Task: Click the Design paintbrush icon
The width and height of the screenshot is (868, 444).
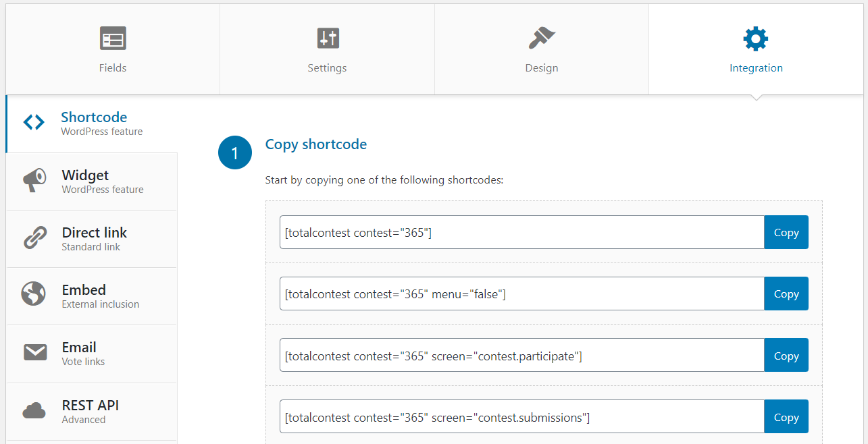Action: [x=542, y=38]
